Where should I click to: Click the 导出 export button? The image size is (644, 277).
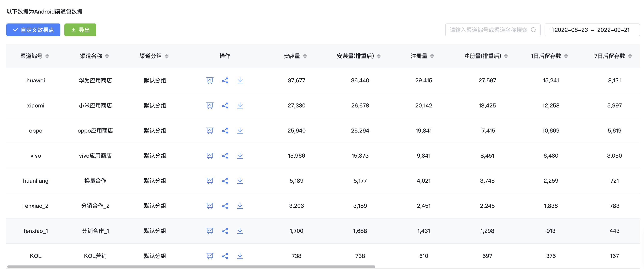80,30
